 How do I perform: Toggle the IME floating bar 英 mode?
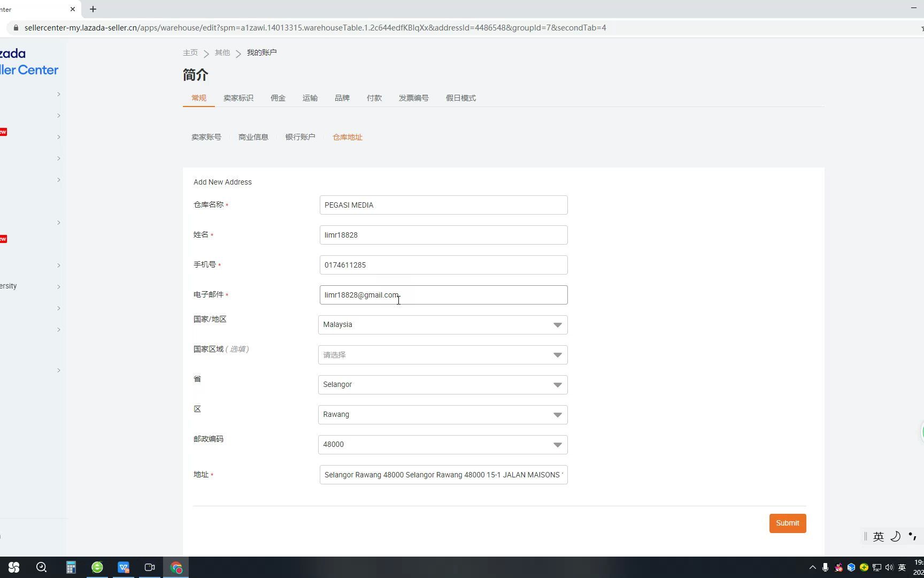tap(879, 537)
